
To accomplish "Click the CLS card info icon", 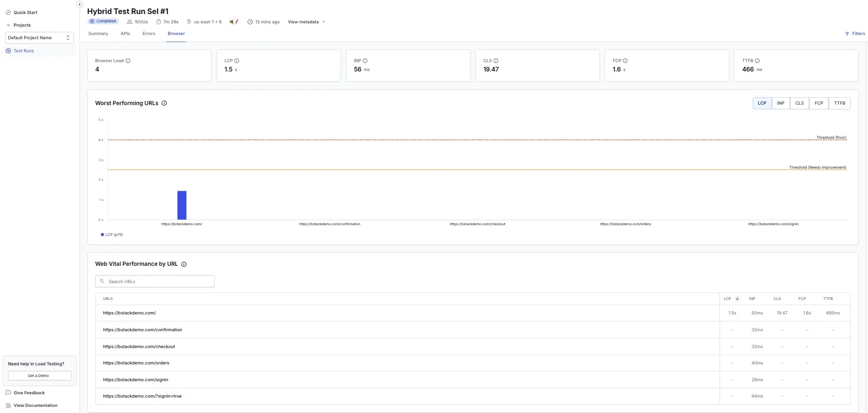I will [x=496, y=61].
